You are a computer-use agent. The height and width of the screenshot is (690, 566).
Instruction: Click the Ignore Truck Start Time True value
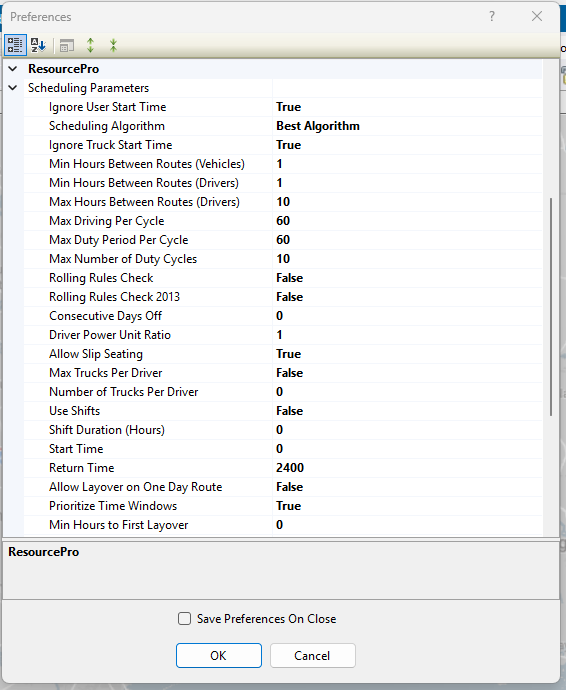[289, 145]
